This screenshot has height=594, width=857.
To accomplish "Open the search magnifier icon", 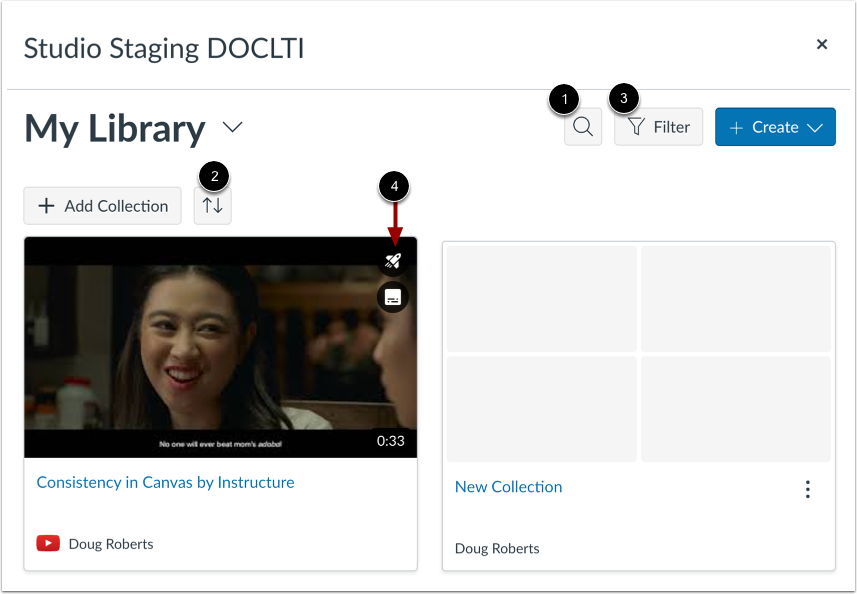I will (583, 127).
